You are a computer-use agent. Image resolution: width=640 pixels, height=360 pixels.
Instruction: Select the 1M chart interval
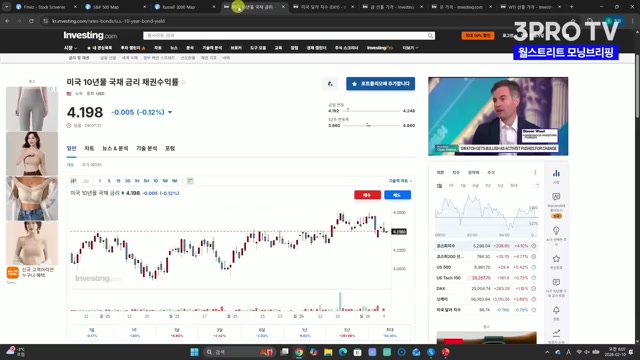point(174,181)
